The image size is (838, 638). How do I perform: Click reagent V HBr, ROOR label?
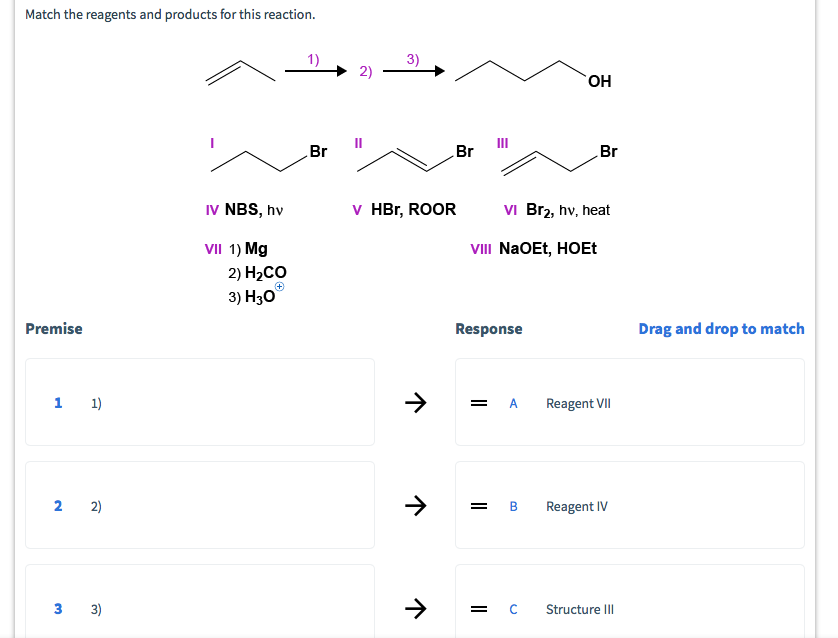(404, 209)
